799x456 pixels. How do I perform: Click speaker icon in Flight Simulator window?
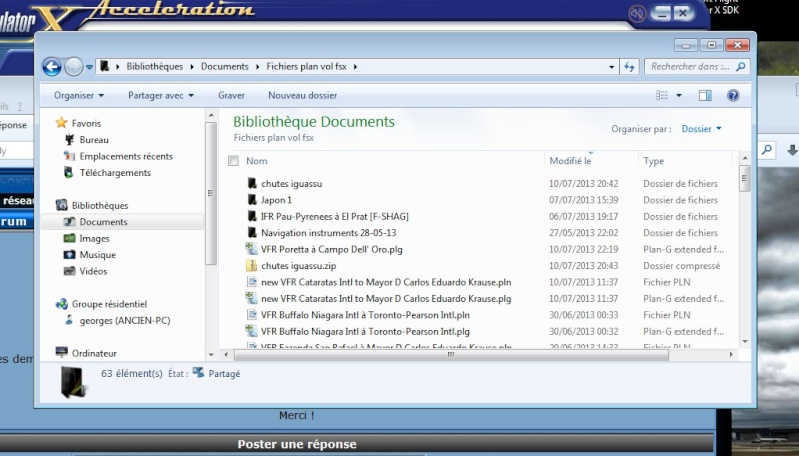click(x=637, y=14)
